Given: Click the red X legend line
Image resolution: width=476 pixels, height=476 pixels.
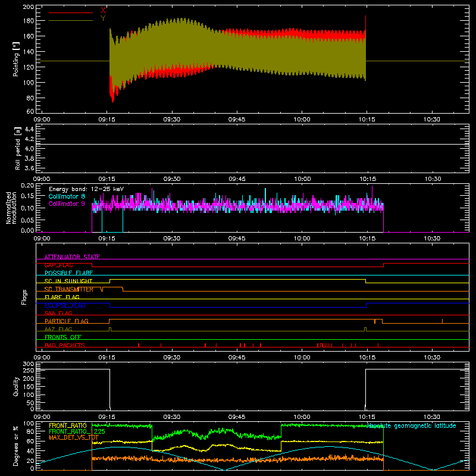Looking at the screenshot, I should click(x=71, y=12).
